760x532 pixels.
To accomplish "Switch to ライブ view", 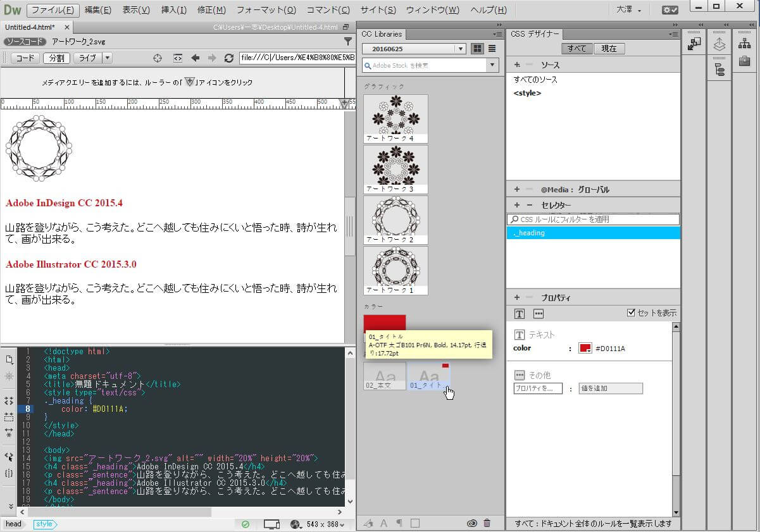I will pos(87,58).
